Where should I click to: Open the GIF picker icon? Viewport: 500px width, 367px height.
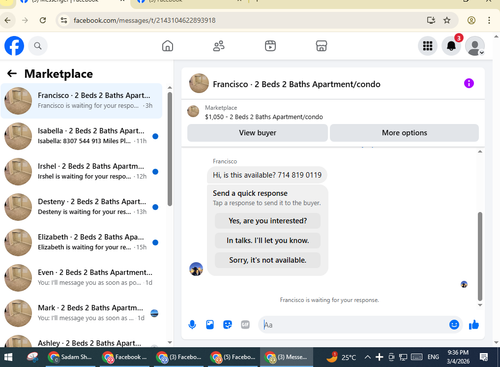click(245, 324)
